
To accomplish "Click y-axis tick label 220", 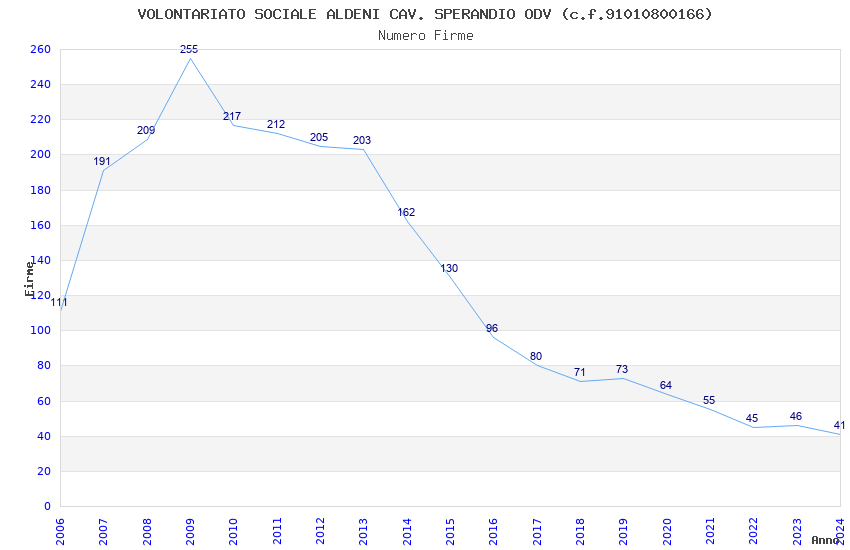I will click(41, 120).
